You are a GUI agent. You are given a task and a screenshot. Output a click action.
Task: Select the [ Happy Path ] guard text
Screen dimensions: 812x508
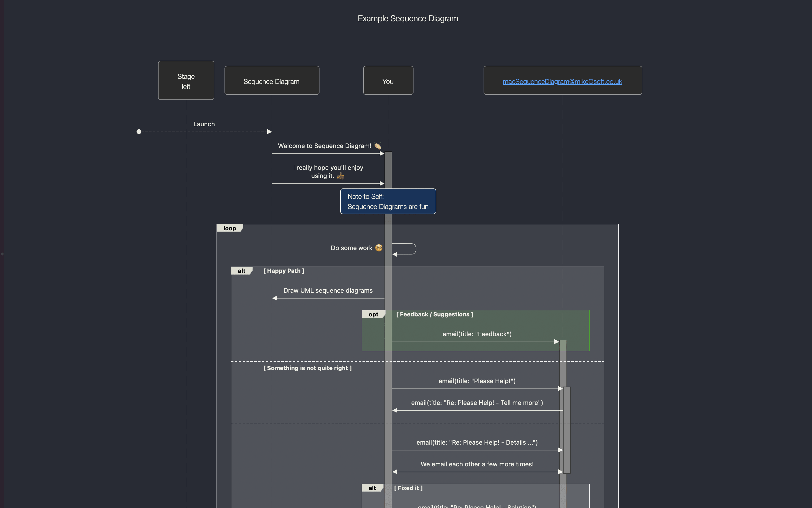pos(284,271)
